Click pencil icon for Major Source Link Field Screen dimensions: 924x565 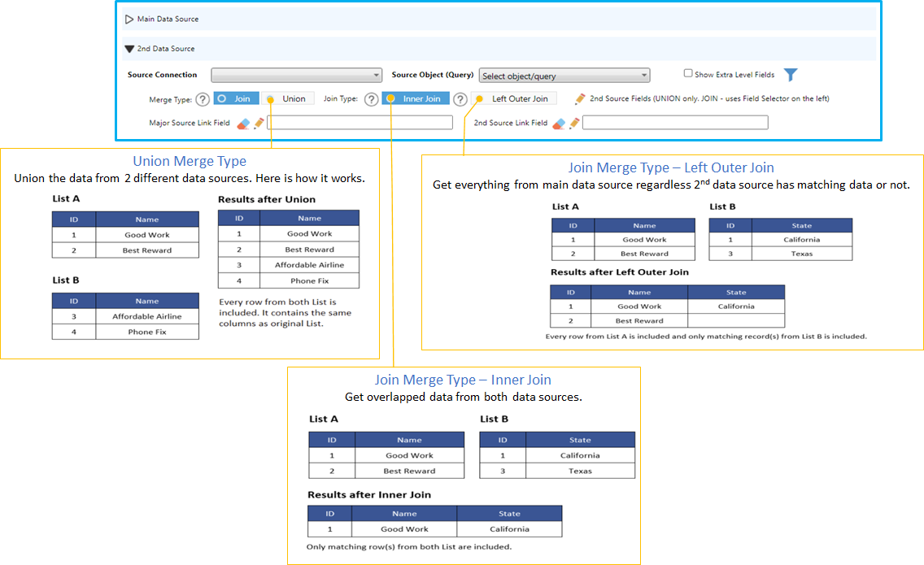coord(259,124)
